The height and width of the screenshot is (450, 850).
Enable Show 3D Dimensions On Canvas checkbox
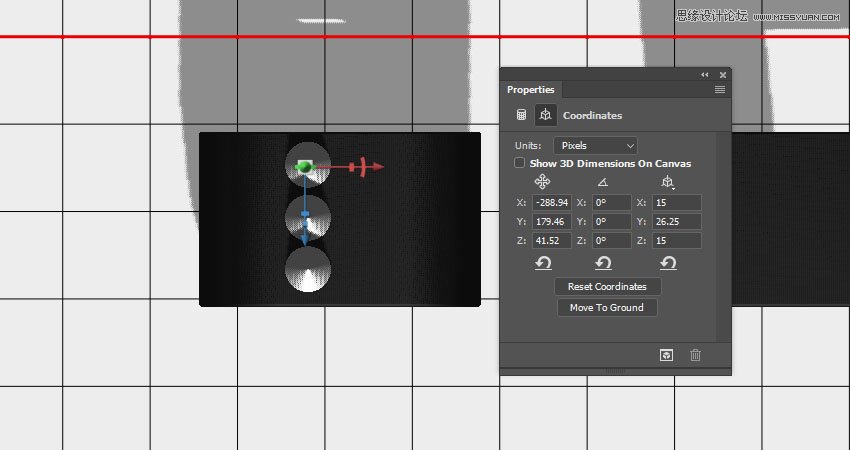pos(519,163)
